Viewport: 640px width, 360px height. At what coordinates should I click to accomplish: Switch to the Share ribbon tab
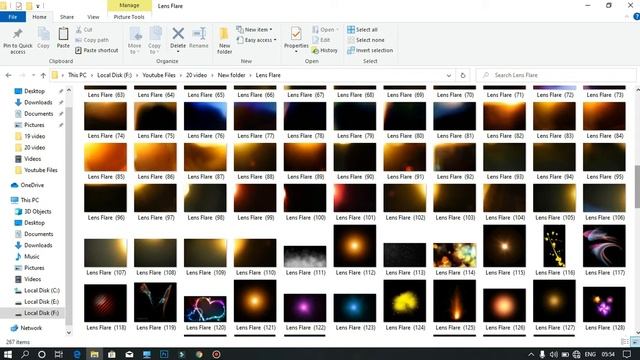pyautogui.click(x=67, y=17)
